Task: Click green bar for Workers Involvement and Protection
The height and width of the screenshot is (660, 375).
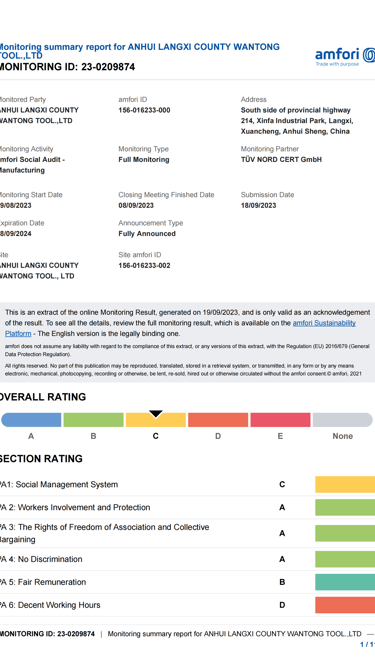Action: (x=345, y=507)
